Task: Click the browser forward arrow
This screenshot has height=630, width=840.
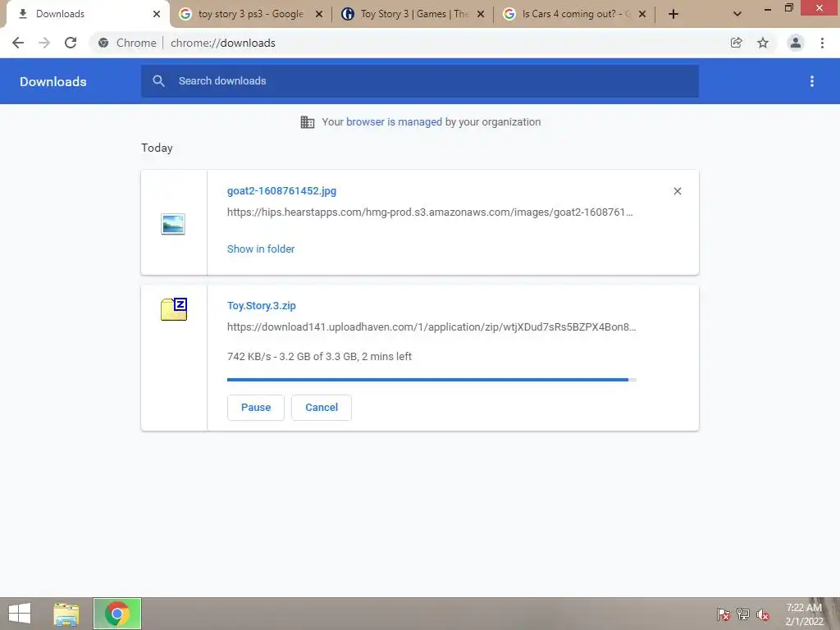Action: (x=44, y=43)
